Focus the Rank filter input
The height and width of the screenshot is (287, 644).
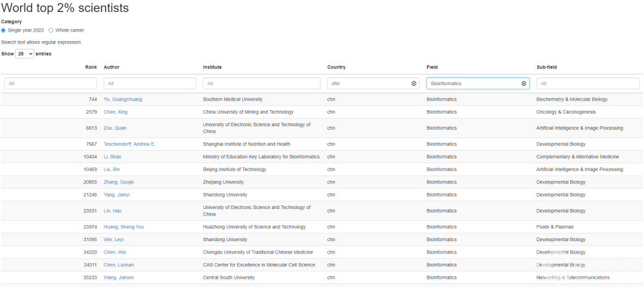coord(50,83)
